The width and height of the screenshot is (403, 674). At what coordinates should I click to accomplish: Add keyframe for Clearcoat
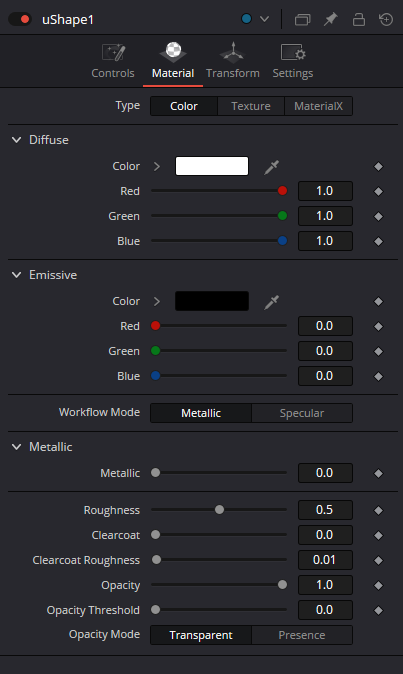pos(378,535)
